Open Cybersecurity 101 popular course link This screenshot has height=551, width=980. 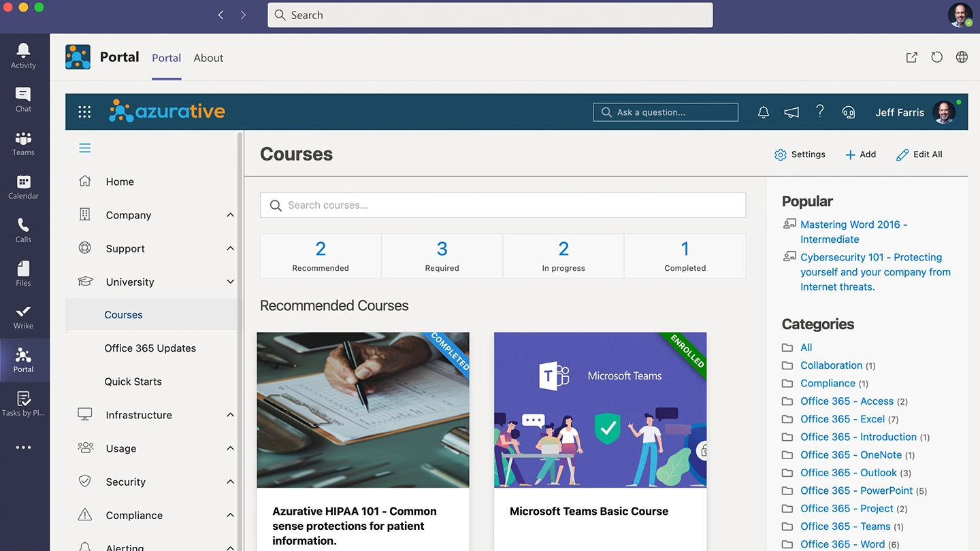pyautogui.click(x=875, y=272)
